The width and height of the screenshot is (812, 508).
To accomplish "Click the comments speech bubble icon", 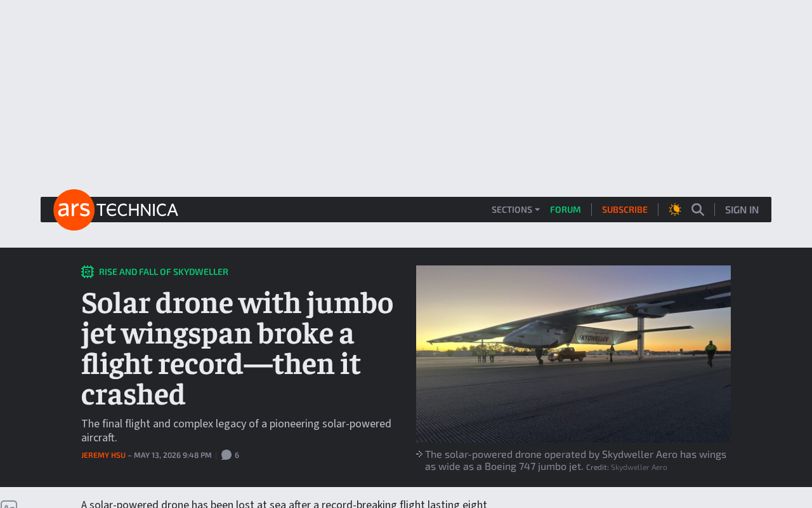I will tap(226, 455).
